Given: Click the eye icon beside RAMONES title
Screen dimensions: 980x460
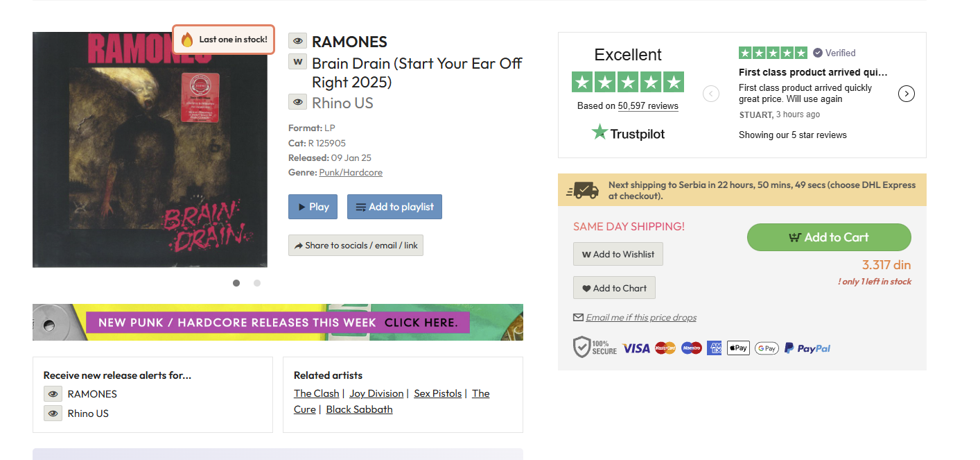Looking at the screenshot, I should [x=297, y=41].
